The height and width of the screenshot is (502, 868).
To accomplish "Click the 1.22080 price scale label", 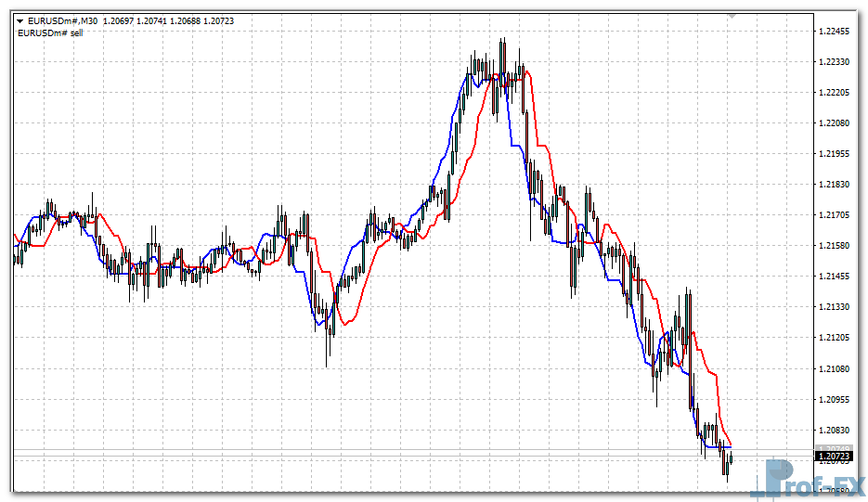I will click(836, 123).
